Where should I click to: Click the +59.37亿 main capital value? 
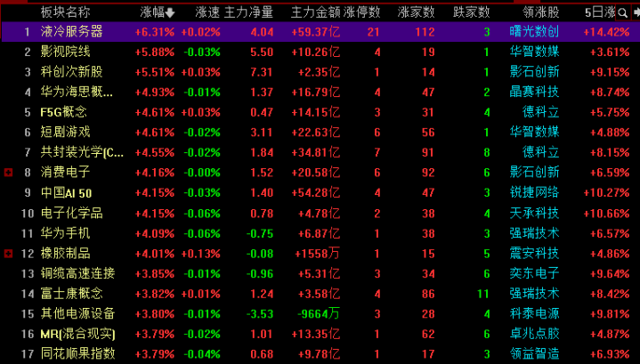tap(315, 32)
